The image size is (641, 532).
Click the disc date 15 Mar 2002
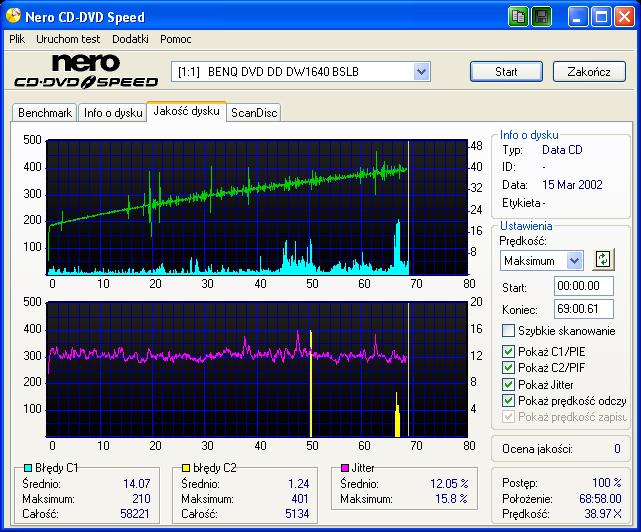[572, 185]
